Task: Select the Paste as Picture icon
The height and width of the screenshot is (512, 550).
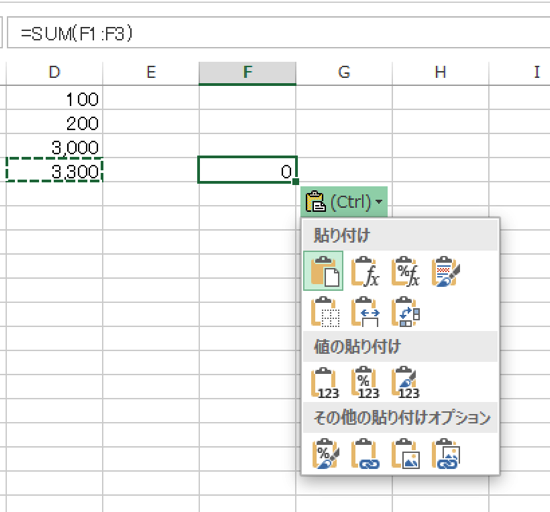Action: point(405,453)
